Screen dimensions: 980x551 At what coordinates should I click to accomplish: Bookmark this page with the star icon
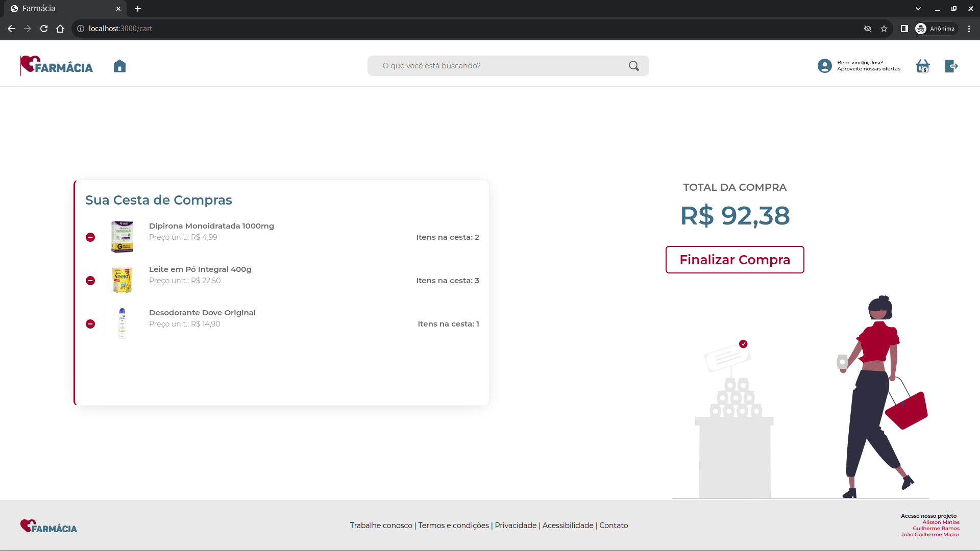pyautogui.click(x=884, y=29)
